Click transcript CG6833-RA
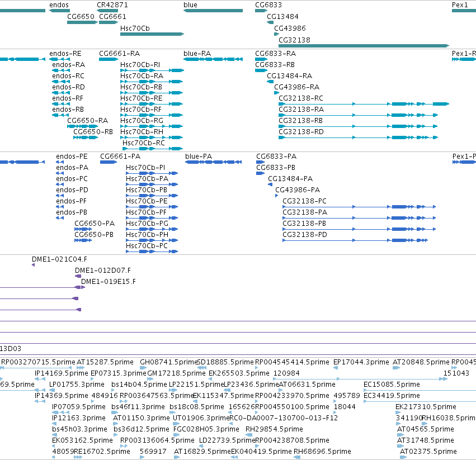This screenshot has height=460, width=476. [x=275, y=54]
